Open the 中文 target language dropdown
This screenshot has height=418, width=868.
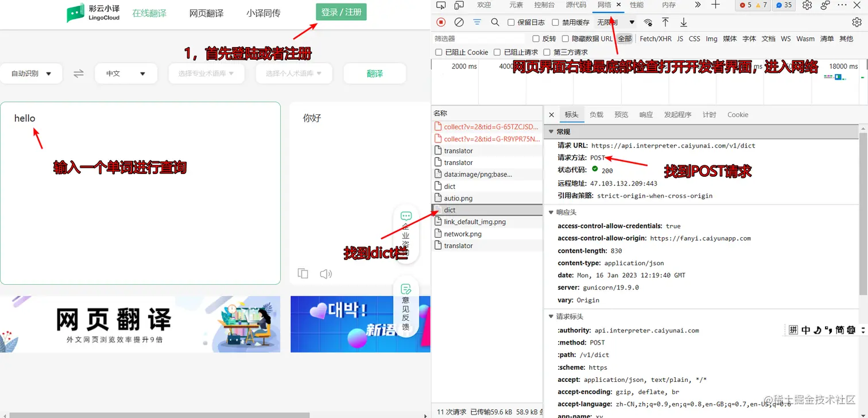click(126, 73)
